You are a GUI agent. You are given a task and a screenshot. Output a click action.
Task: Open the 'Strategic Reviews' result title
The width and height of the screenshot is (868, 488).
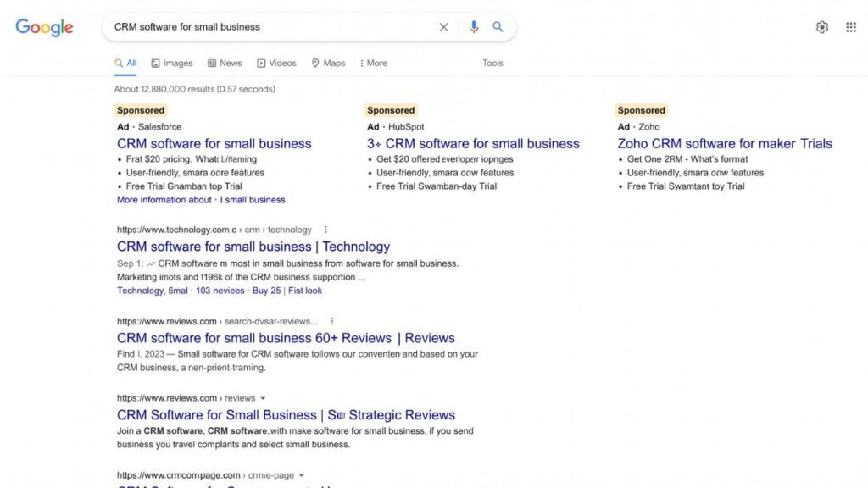click(x=286, y=415)
